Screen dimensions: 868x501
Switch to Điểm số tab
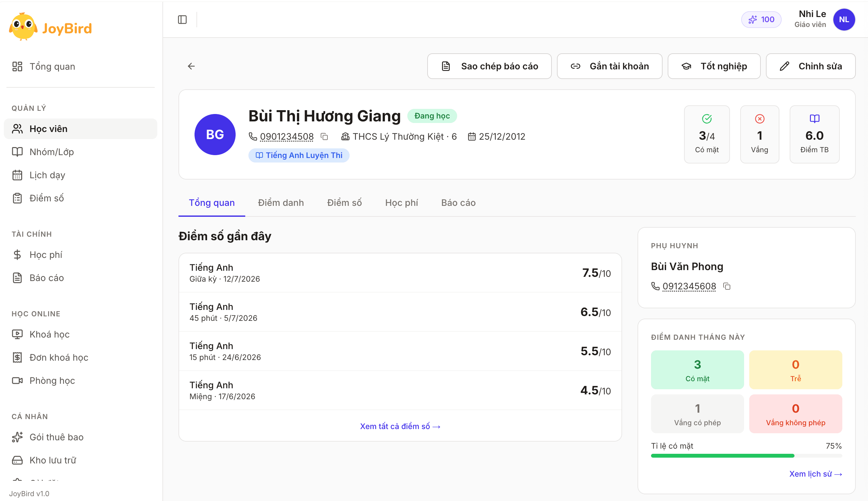(x=344, y=203)
